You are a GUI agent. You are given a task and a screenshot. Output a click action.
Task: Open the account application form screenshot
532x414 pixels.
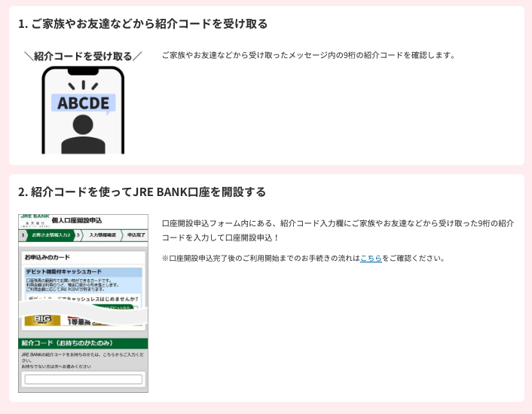83,303
